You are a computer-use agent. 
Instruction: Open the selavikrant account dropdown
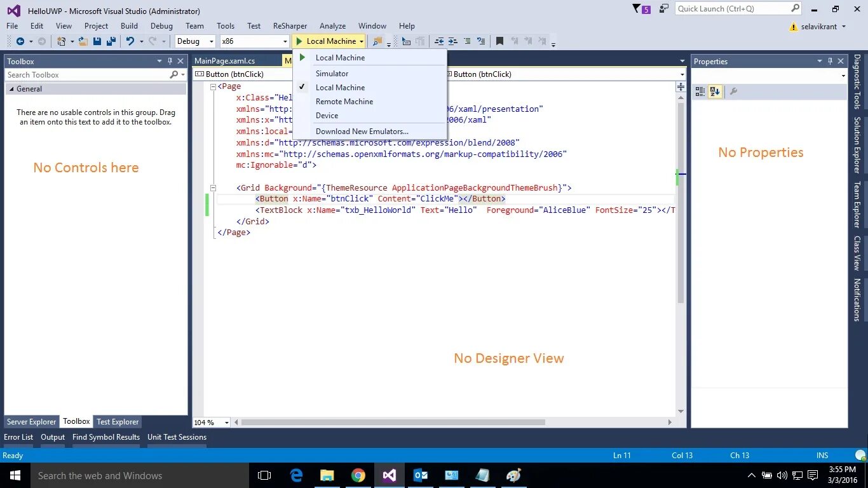pos(844,27)
